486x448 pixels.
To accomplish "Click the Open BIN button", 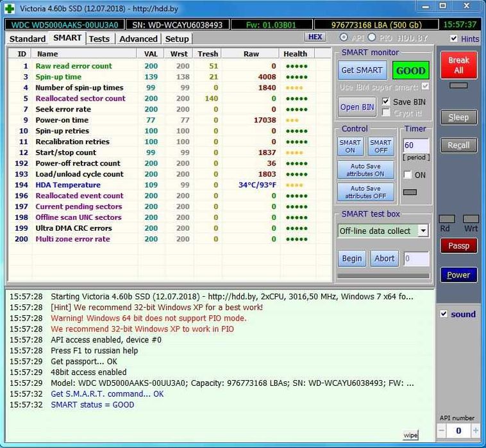I will 357,107.
